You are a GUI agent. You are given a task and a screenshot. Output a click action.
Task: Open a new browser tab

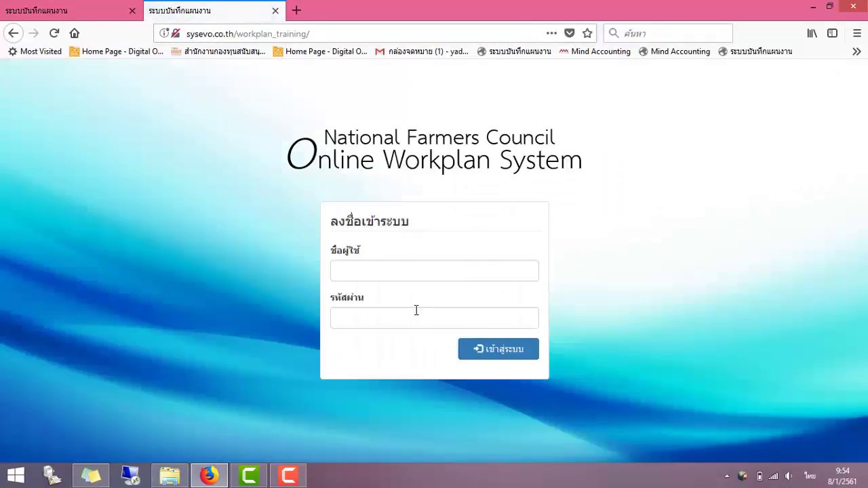[296, 10]
